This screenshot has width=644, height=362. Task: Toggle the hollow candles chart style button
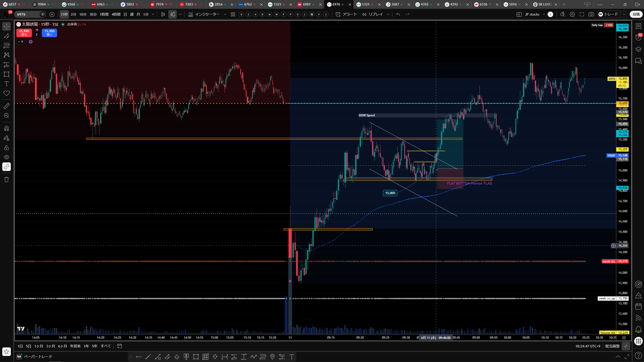[x=173, y=14]
